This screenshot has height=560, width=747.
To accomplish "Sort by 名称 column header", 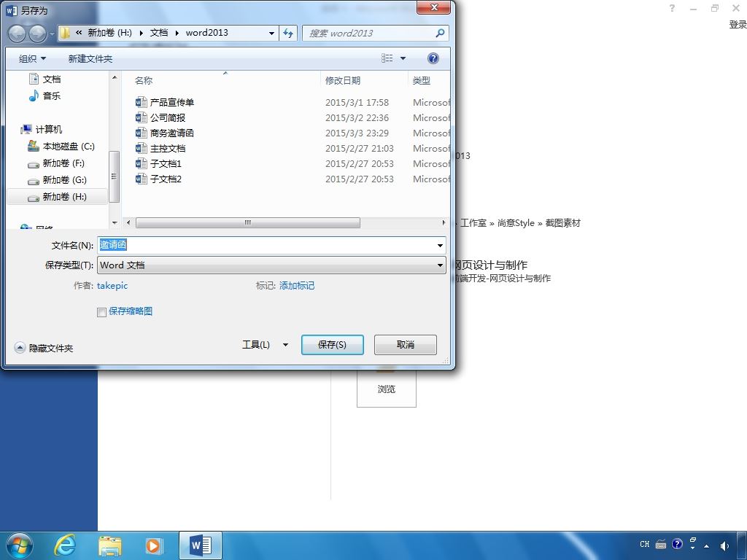I will pyautogui.click(x=144, y=80).
